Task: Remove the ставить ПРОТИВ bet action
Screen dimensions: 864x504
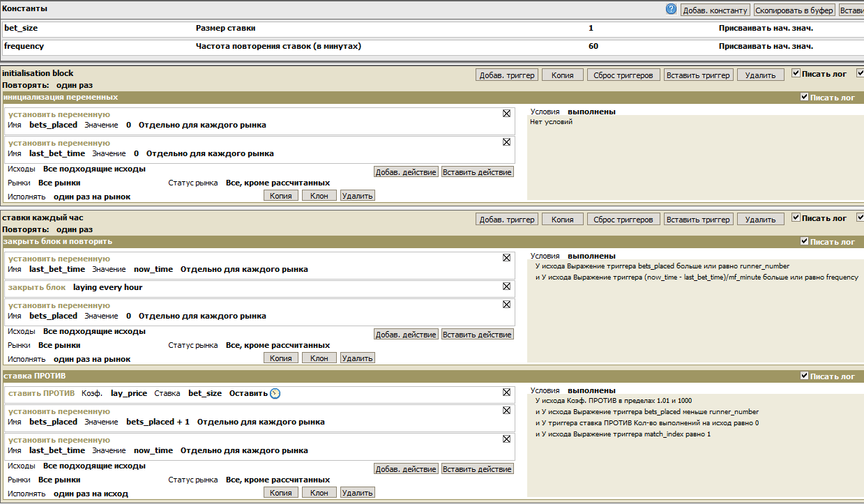Action: coord(506,392)
